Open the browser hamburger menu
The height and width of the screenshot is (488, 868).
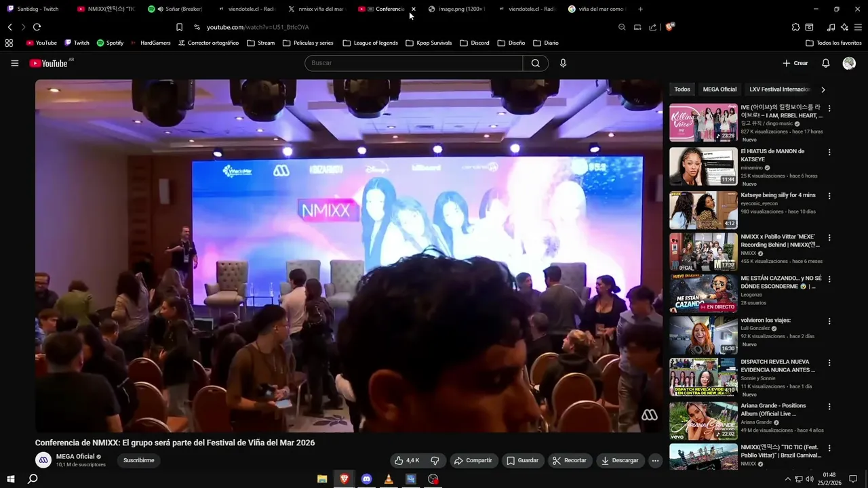(x=858, y=27)
